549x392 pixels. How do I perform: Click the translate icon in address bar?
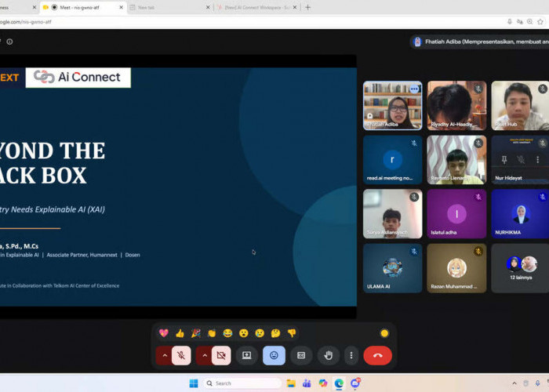[x=519, y=22]
